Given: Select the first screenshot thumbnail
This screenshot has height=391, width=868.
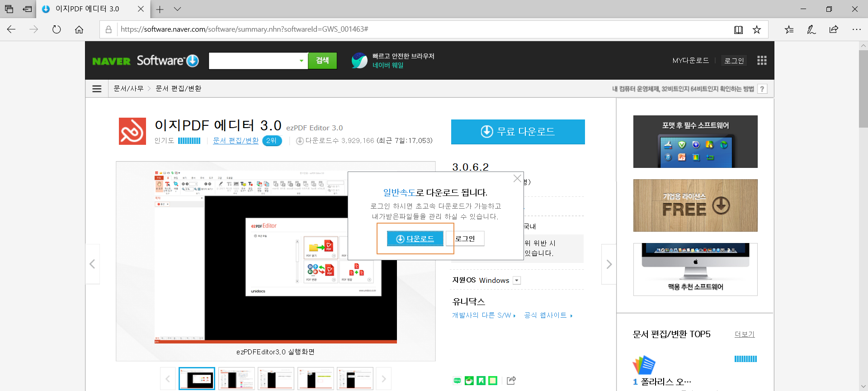Looking at the screenshot, I should click(197, 379).
